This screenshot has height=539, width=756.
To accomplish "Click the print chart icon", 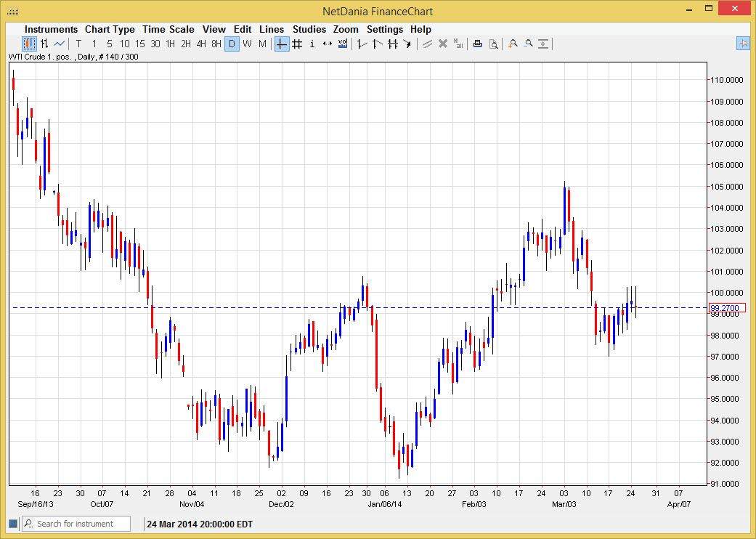I will tap(477, 44).
